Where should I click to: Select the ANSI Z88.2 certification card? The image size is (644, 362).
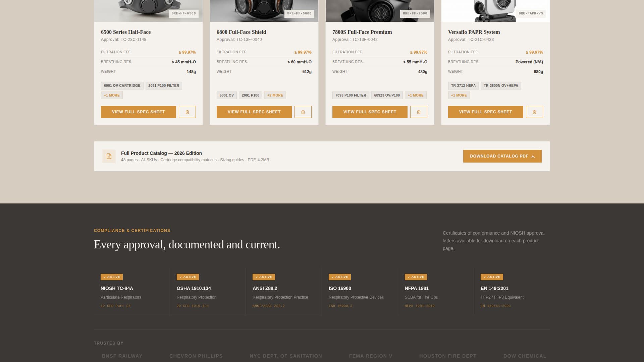tap(284, 292)
